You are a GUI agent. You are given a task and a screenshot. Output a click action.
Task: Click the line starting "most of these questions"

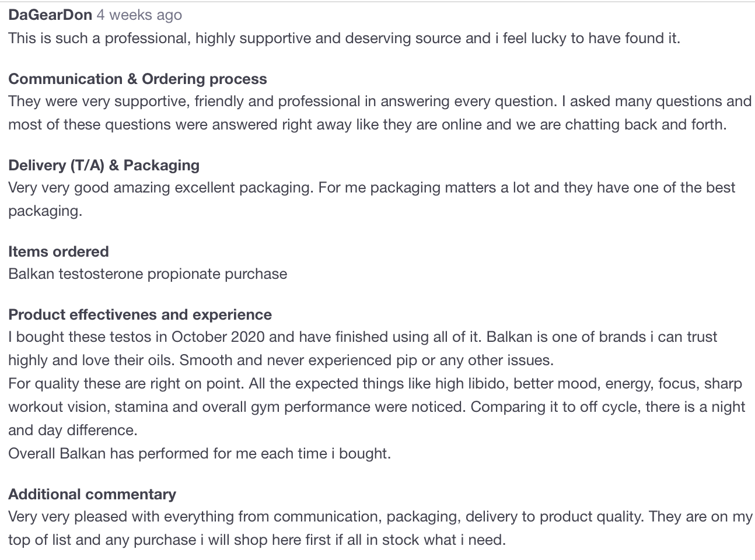[x=368, y=125]
